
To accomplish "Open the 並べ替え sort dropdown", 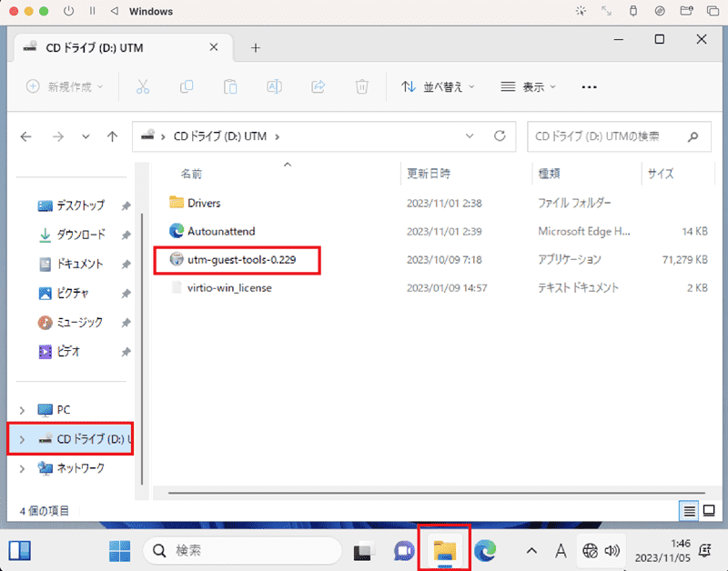I will (x=438, y=86).
